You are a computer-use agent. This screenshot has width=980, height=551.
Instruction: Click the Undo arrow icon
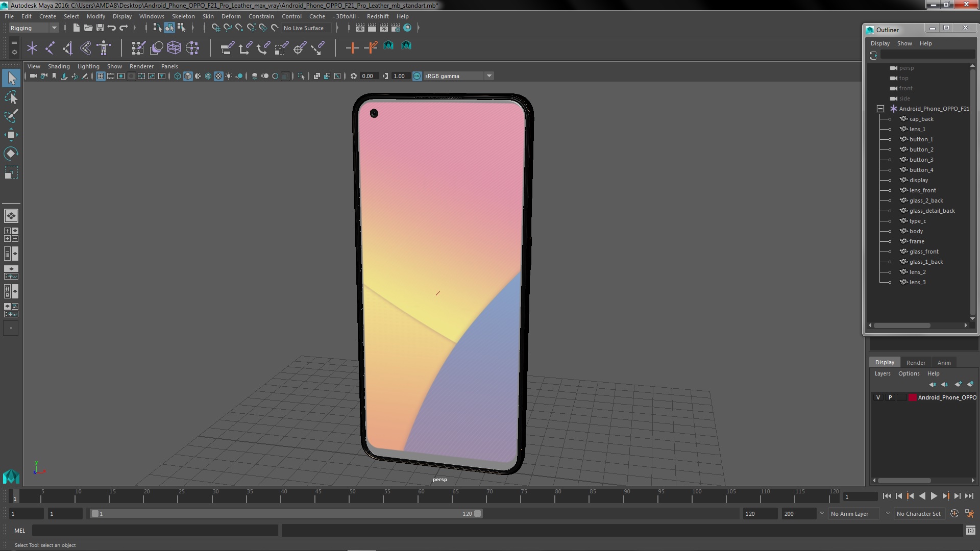click(x=112, y=28)
